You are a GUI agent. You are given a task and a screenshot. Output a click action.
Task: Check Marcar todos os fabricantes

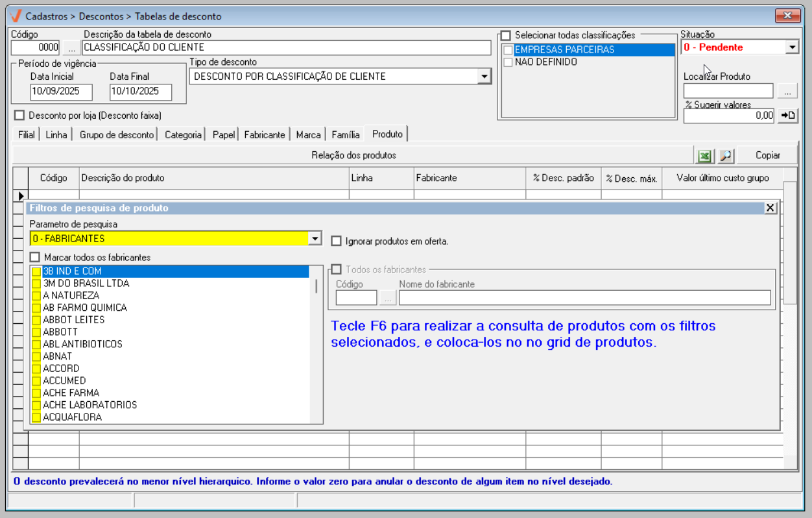[x=35, y=258]
